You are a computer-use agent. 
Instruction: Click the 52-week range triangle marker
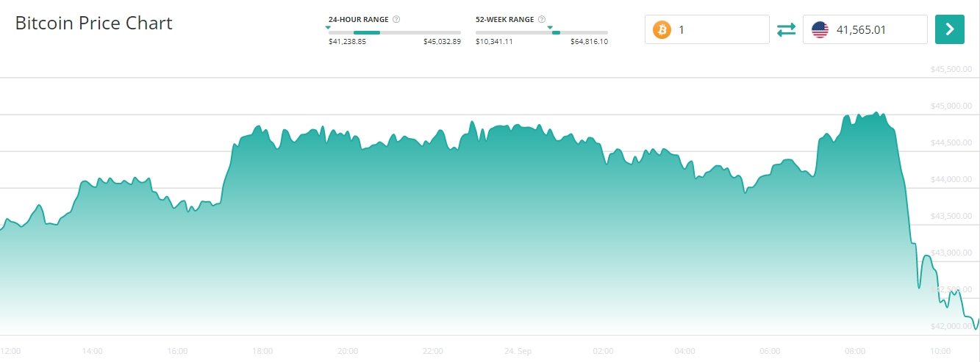[550, 27]
